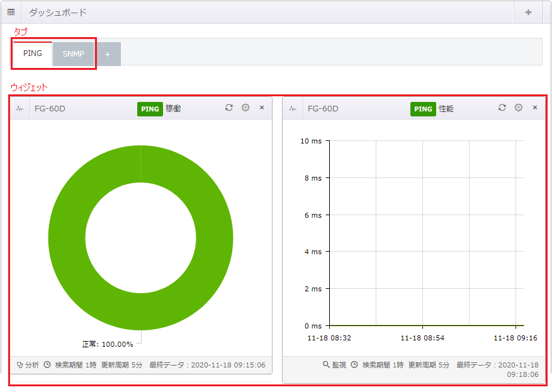
Task: Click 更新周期 5分 in 性能 widget footer
Action: 429,365
